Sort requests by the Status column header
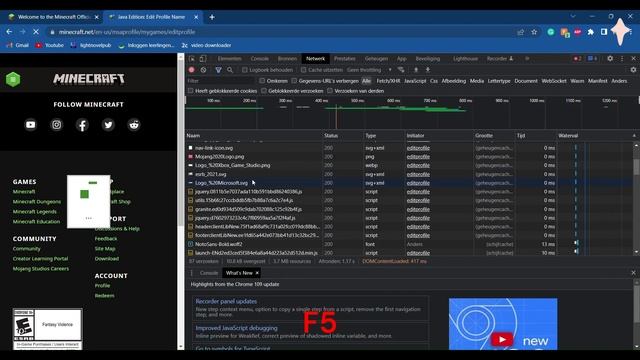 (342, 136)
